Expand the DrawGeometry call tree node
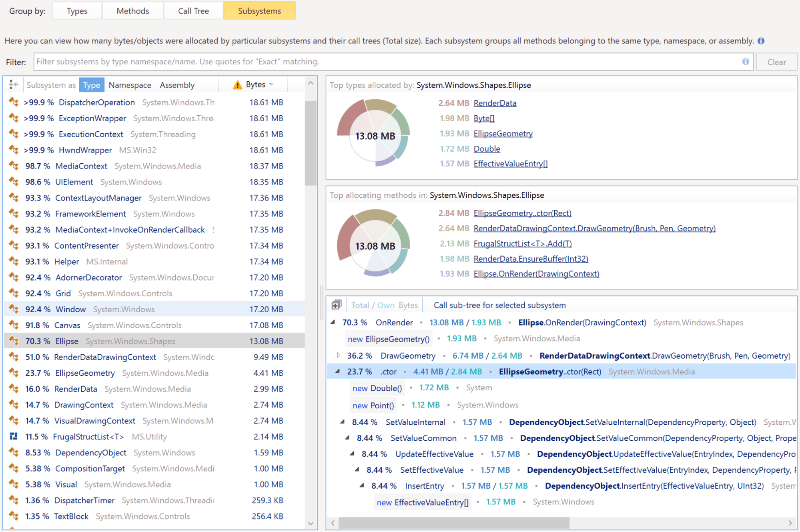The height and width of the screenshot is (532, 800). [x=338, y=355]
